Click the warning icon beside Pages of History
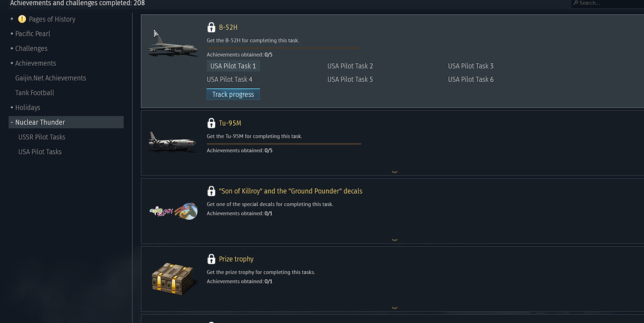The height and width of the screenshot is (323, 644). [x=22, y=19]
